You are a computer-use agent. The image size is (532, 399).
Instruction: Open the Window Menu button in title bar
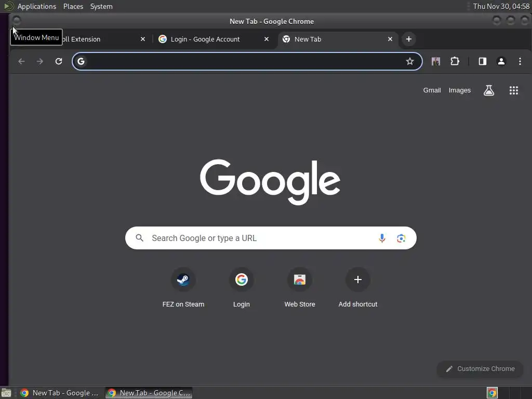[16, 21]
